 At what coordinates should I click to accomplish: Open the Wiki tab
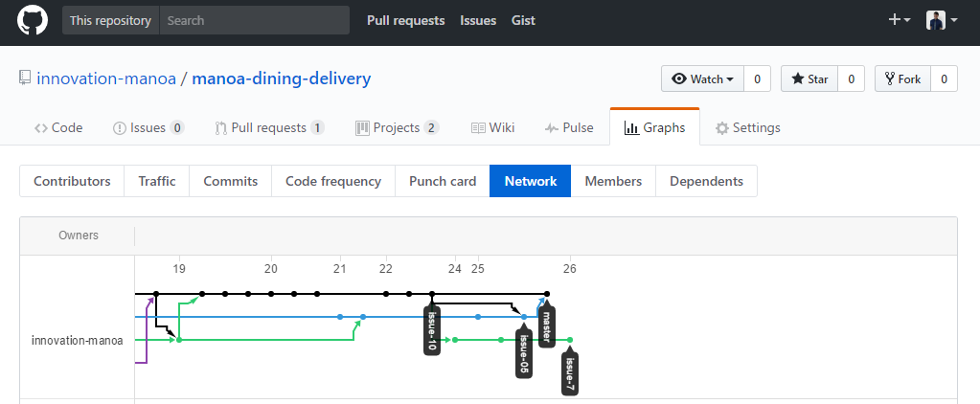click(x=492, y=127)
